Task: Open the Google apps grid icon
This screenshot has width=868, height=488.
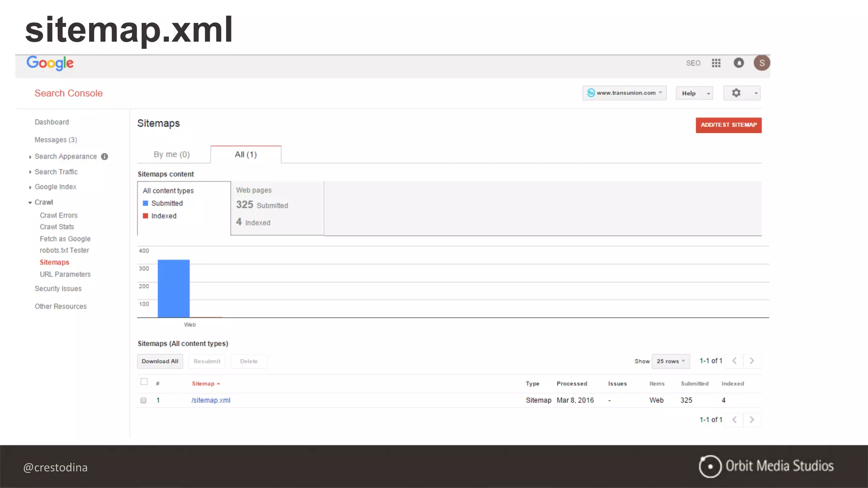Action: [716, 63]
